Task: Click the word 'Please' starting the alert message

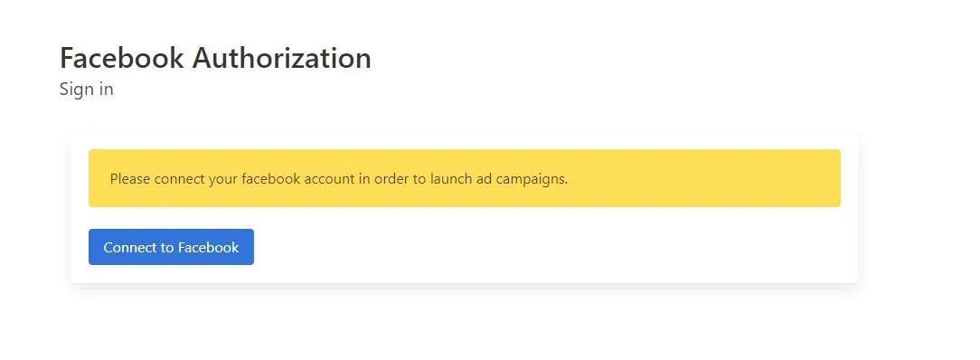Action: coord(130,179)
